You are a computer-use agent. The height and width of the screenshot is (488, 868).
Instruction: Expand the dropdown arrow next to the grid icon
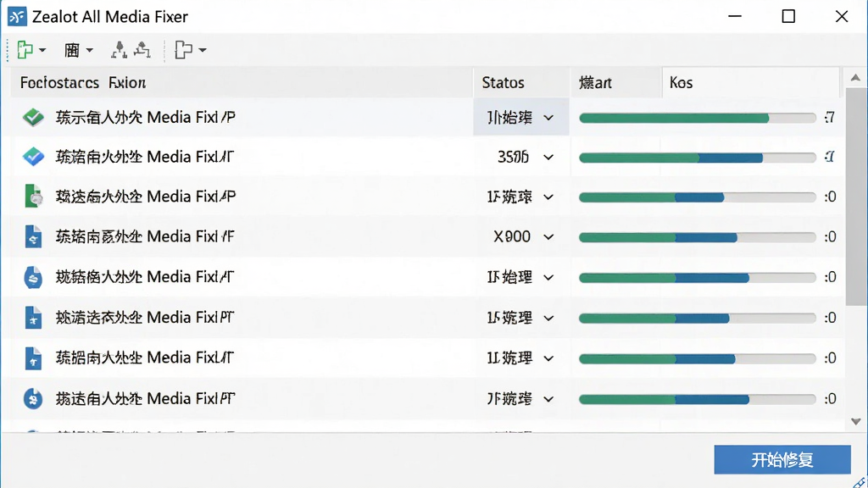click(x=89, y=50)
